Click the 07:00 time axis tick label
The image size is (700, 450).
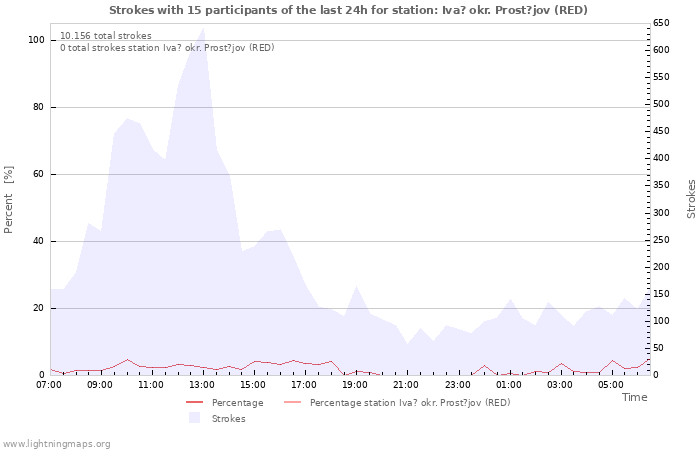[x=49, y=385]
